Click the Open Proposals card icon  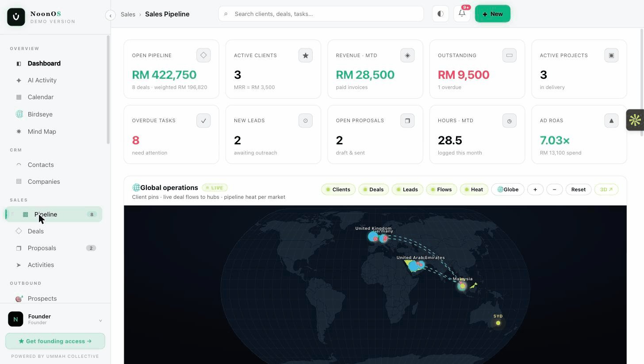(x=407, y=120)
